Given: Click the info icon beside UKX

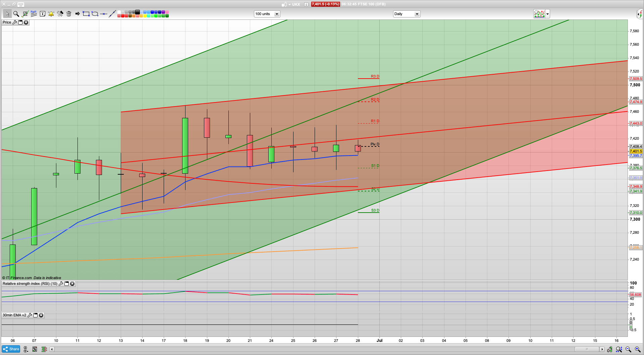Looking at the screenshot, I should [306, 4].
